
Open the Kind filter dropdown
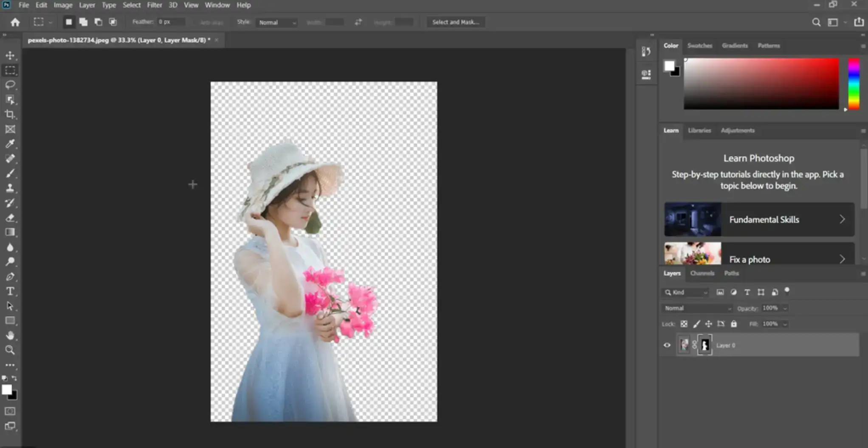pyautogui.click(x=685, y=292)
